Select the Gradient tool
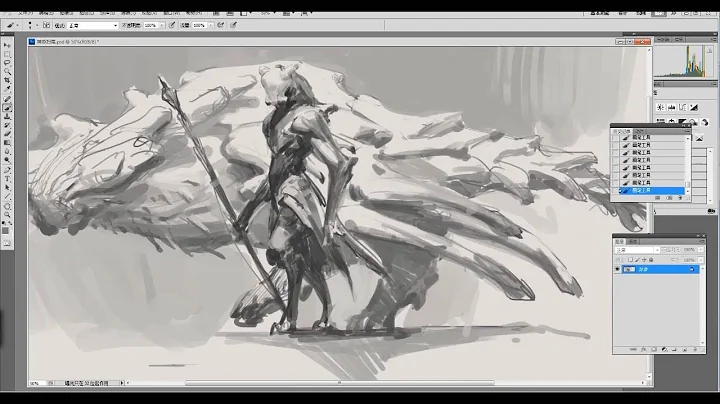 coord(8,142)
